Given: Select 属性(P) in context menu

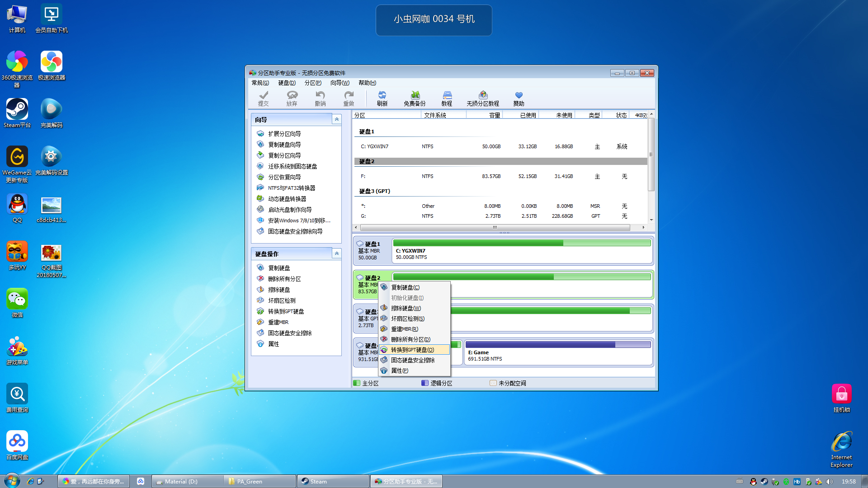Looking at the screenshot, I should 415,371.
